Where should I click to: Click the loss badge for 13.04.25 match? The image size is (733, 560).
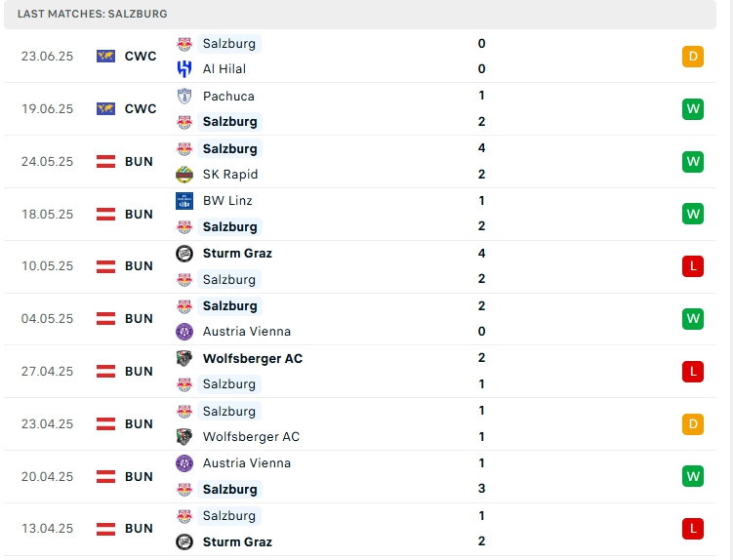point(693,529)
